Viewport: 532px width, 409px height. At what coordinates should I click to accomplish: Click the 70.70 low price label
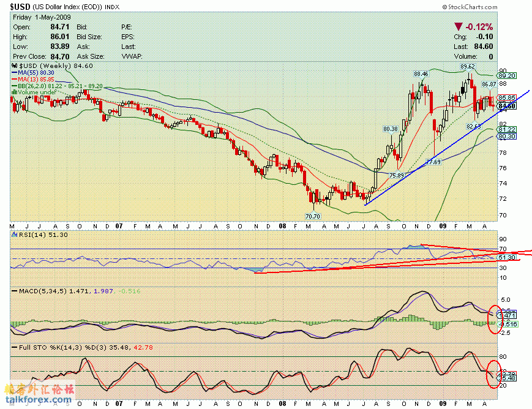click(x=313, y=216)
